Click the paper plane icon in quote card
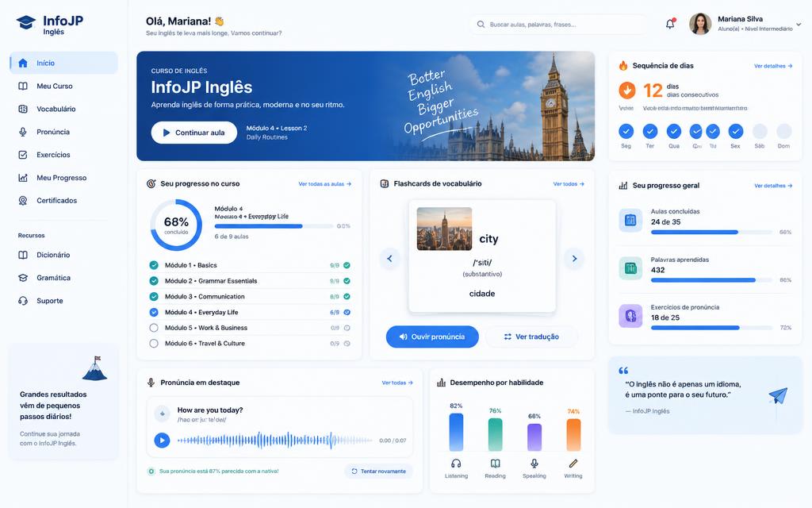The height and width of the screenshot is (508, 812). [x=778, y=396]
